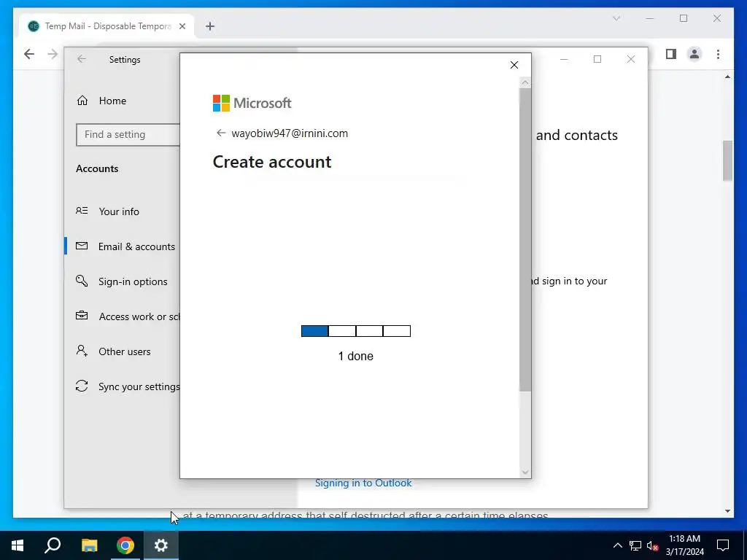
Task: Open Chrome side panel icon
Action: 671,54
